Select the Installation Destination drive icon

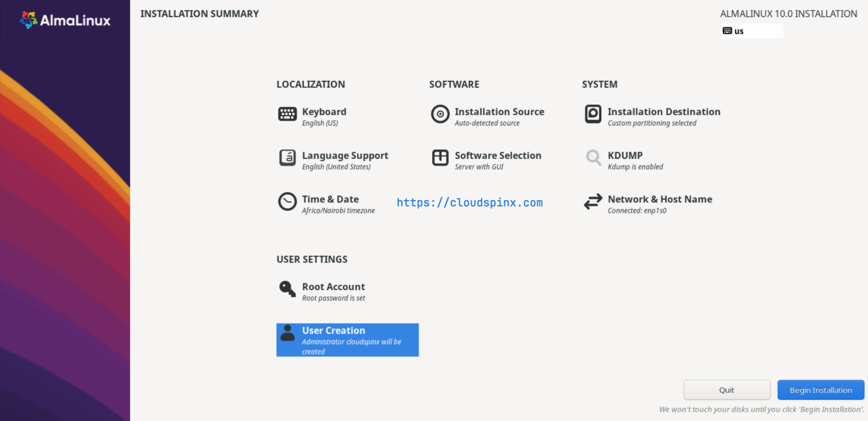pyautogui.click(x=593, y=114)
